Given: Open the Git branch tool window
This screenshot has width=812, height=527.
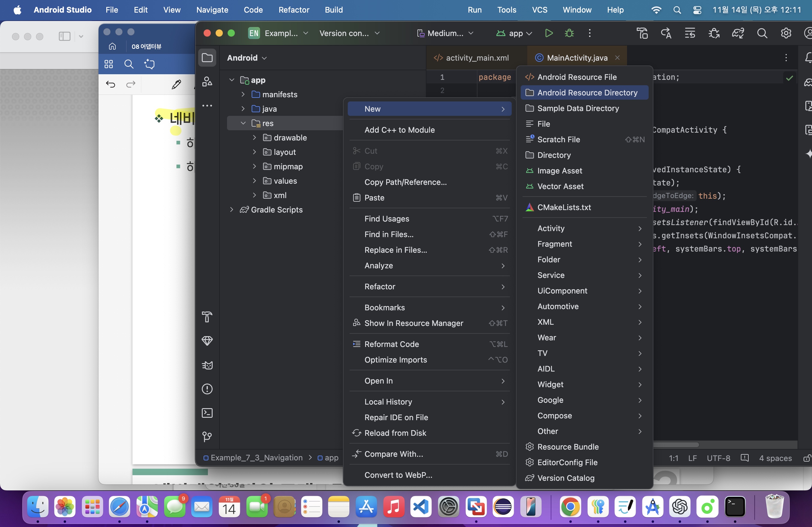Looking at the screenshot, I should click(x=207, y=437).
